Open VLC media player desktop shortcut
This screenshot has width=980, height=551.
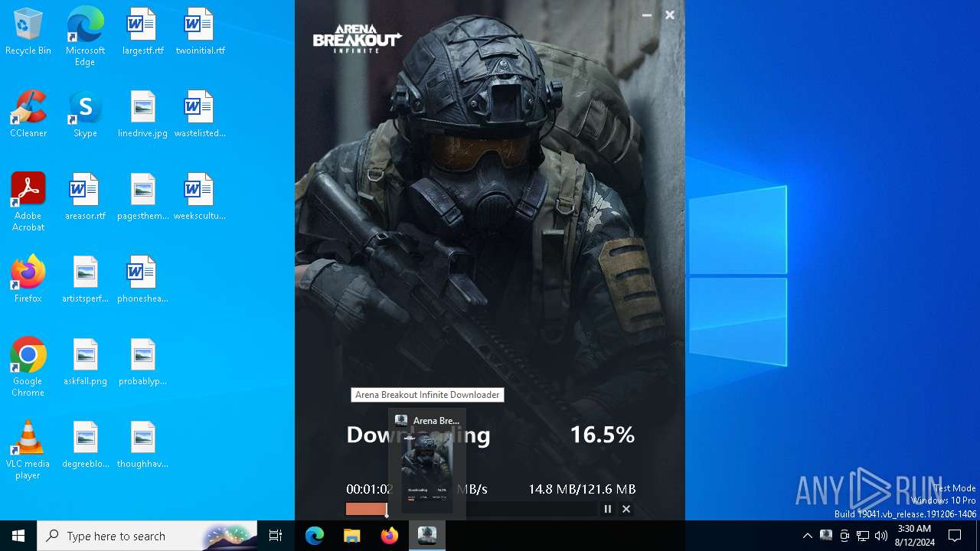pos(28,450)
